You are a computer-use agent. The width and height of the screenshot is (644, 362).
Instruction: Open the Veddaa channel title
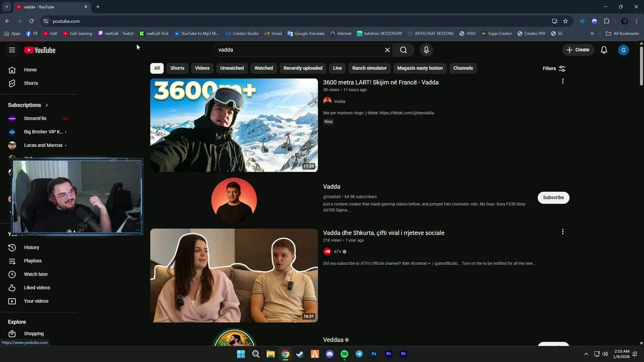(x=333, y=340)
